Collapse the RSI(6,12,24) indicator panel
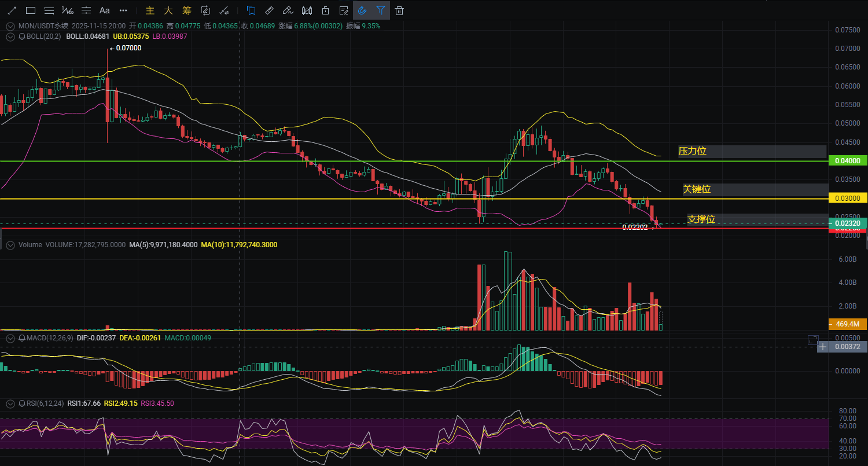 coord(10,403)
